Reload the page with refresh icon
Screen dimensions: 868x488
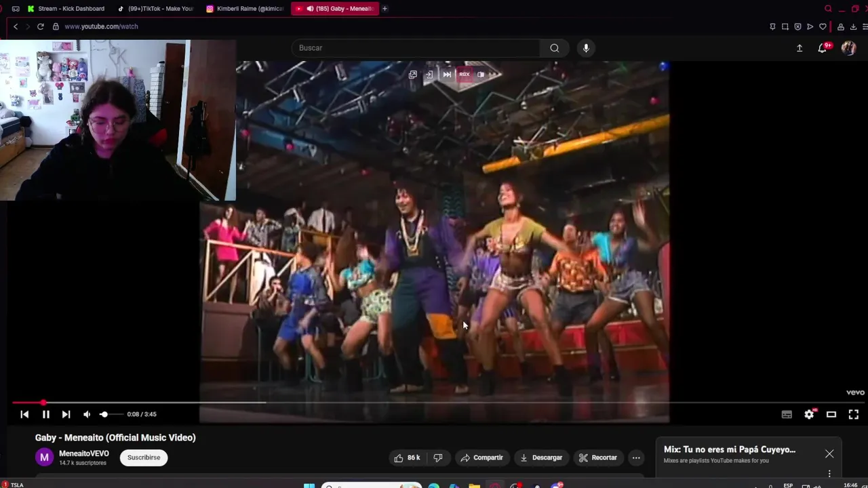(41, 26)
